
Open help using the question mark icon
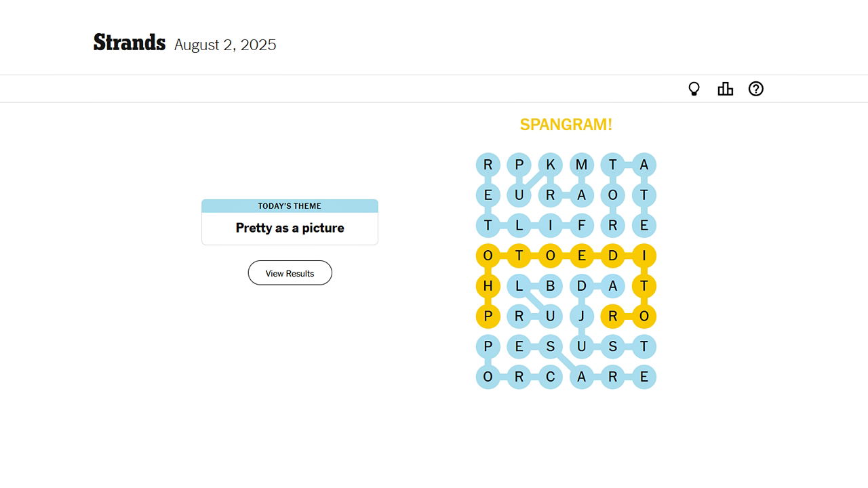click(755, 88)
